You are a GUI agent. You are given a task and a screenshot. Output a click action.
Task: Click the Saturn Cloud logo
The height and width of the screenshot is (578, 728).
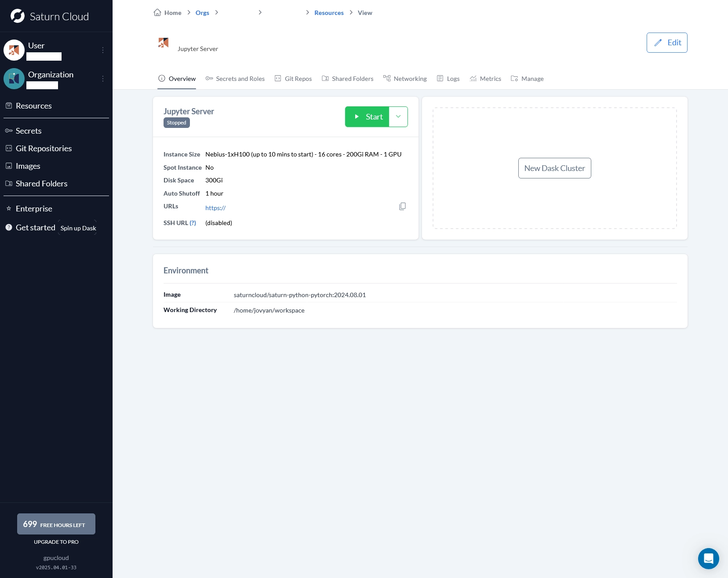click(50, 16)
